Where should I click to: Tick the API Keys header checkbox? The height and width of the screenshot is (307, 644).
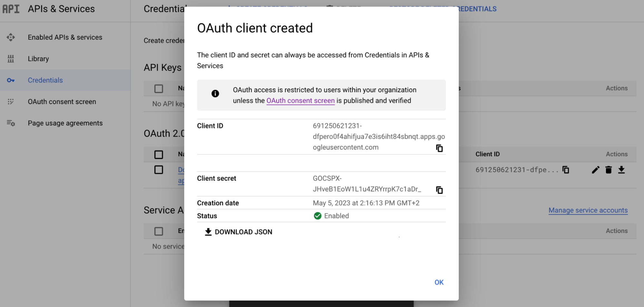click(x=159, y=89)
